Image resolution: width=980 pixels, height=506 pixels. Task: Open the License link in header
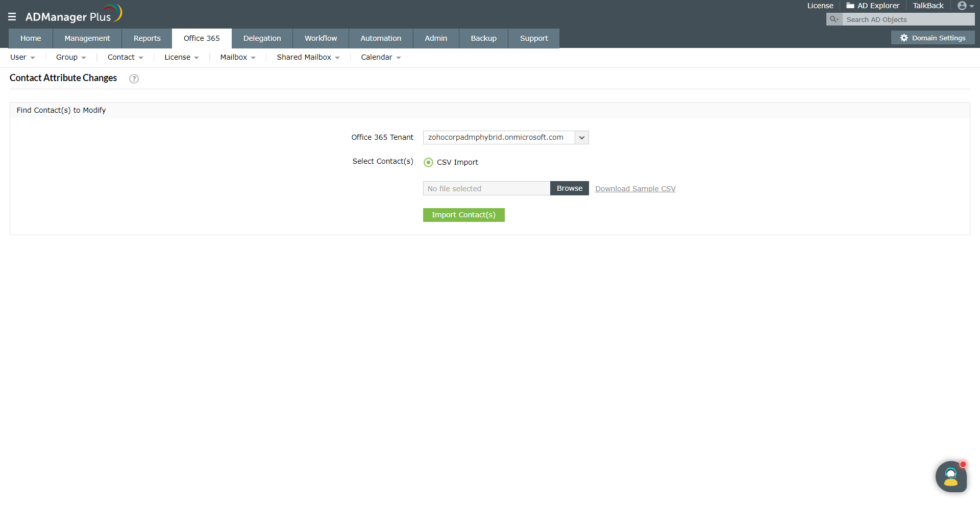click(820, 6)
